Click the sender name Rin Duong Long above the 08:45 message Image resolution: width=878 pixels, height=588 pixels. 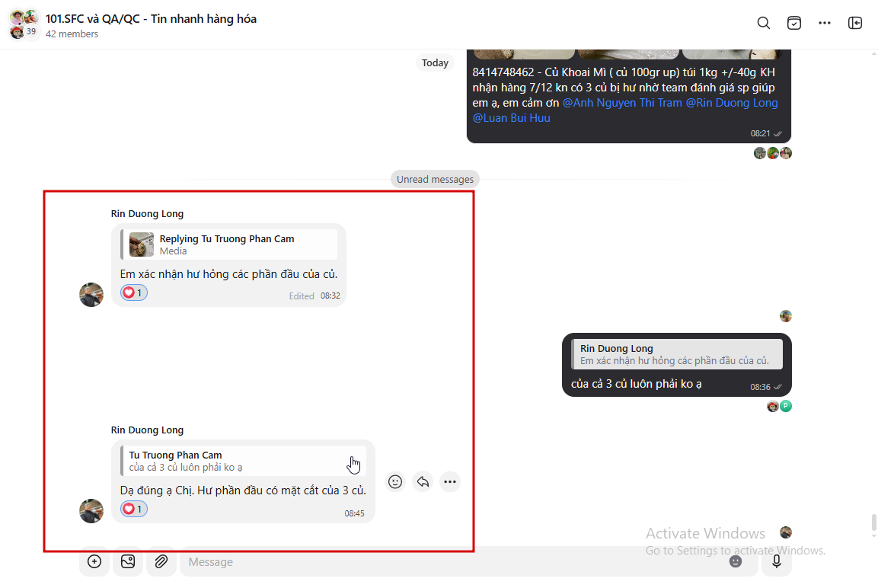click(147, 430)
